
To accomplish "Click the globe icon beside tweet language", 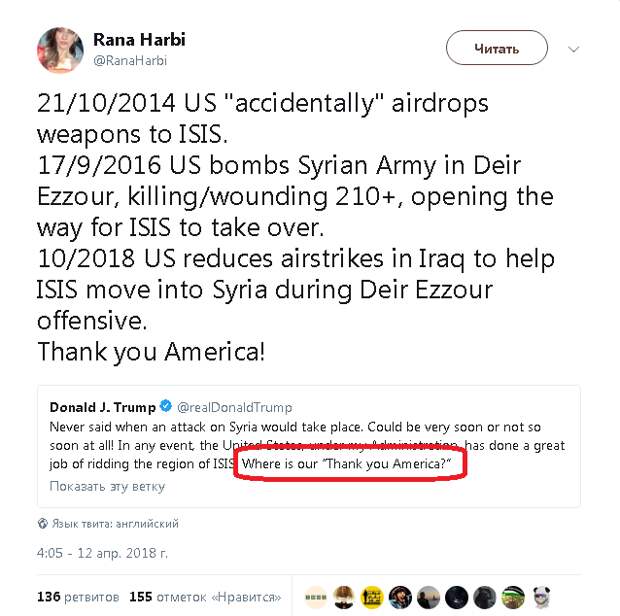I will click(x=42, y=522).
